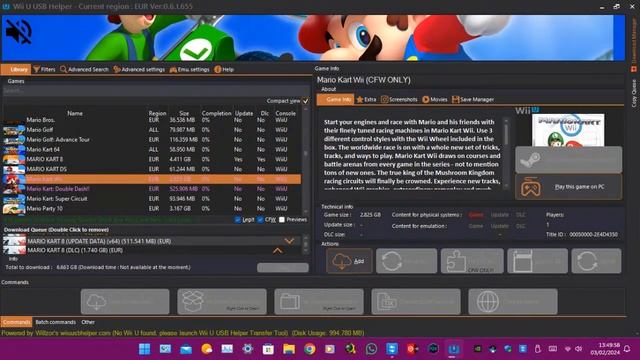The width and height of the screenshot is (640, 360).
Task: Click the grey refresh action next to Add
Action: click(x=406, y=261)
